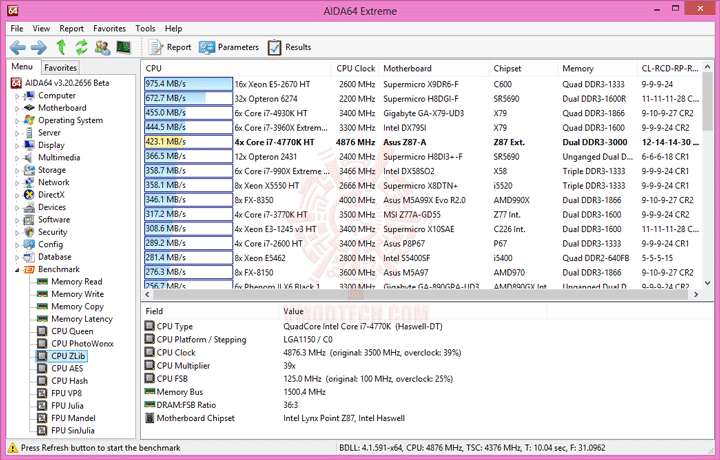Click the 975.4 MB/s result bar

click(188, 84)
